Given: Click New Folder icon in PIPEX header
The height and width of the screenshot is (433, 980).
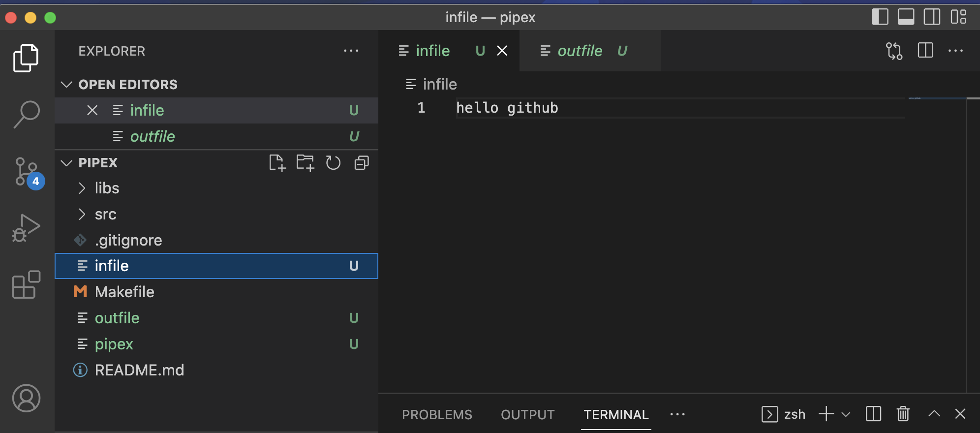Looking at the screenshot, I should click(305, 163).
